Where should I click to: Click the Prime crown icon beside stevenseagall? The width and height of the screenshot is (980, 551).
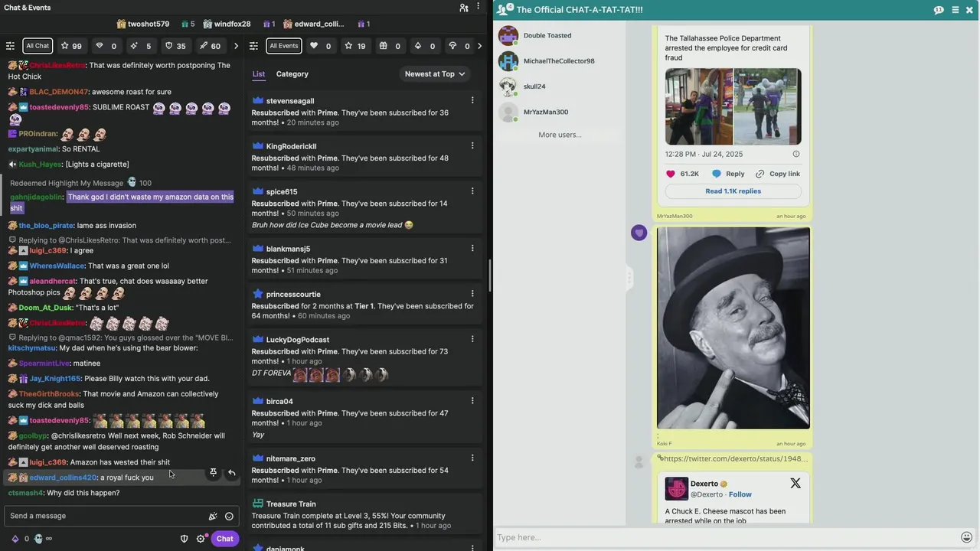(258, 100)
